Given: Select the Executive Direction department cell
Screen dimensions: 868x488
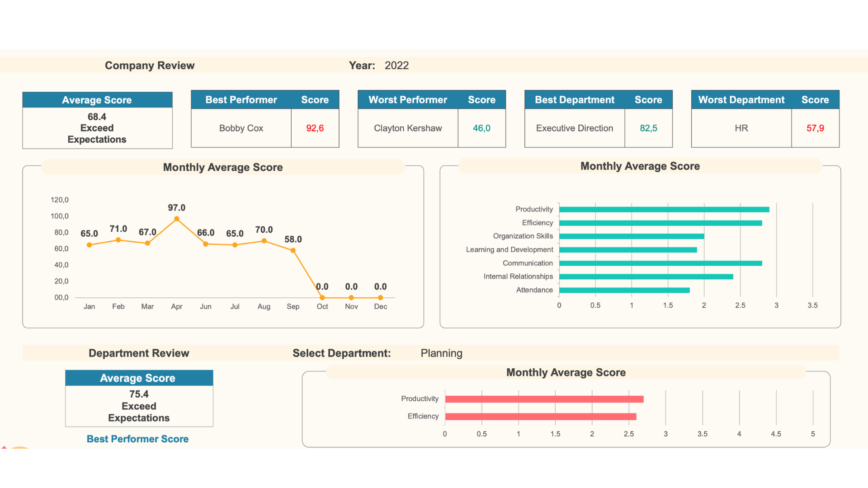Looking at the screenshot, I should point(574,128).
